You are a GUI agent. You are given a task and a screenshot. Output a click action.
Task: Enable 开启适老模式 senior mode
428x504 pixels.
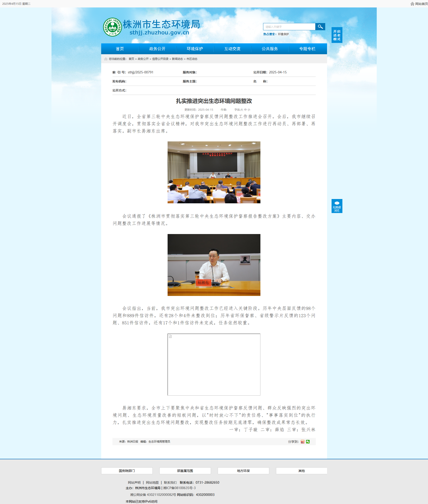pyautogui.click(x=337, y=35)
